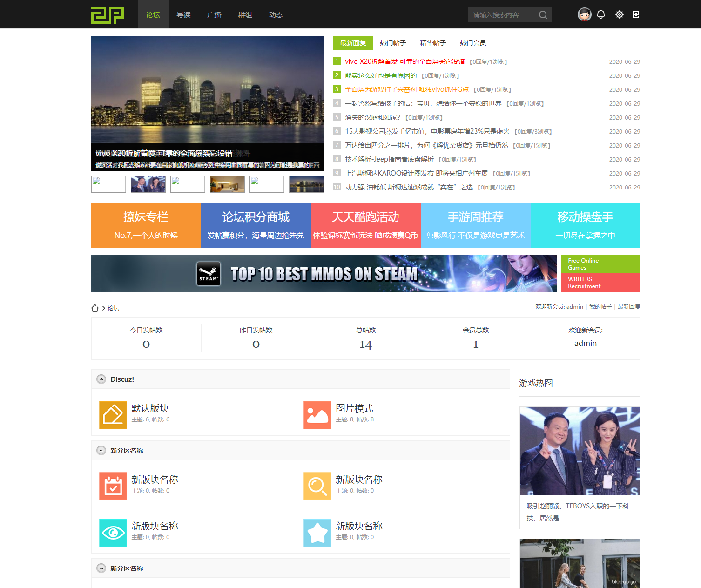
Task: Click the notification bell icon
Action: tap(601, 14)
